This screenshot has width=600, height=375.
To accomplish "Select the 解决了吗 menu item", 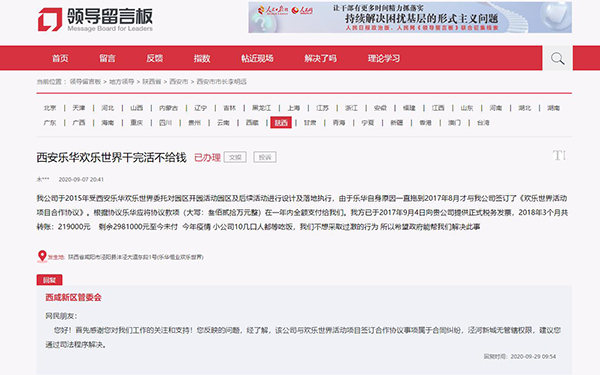I will 321,58.
